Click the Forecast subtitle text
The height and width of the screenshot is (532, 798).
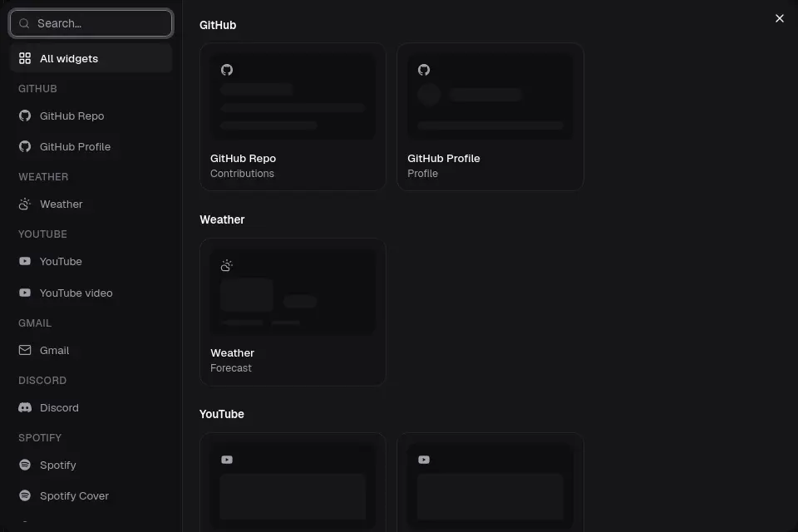coord(231,368)
